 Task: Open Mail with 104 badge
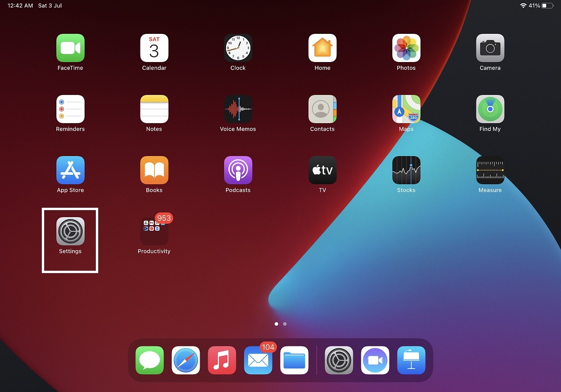coord(258,360)
